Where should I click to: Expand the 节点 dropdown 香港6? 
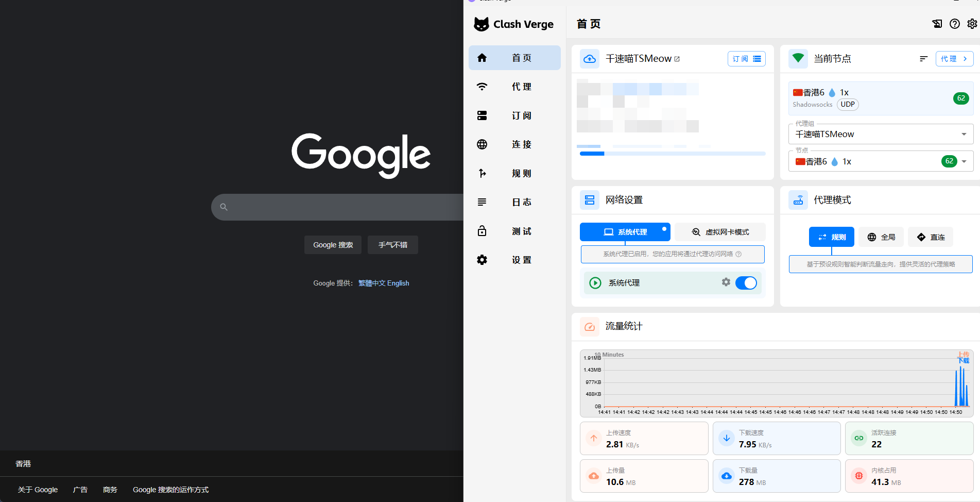(881, 161)
